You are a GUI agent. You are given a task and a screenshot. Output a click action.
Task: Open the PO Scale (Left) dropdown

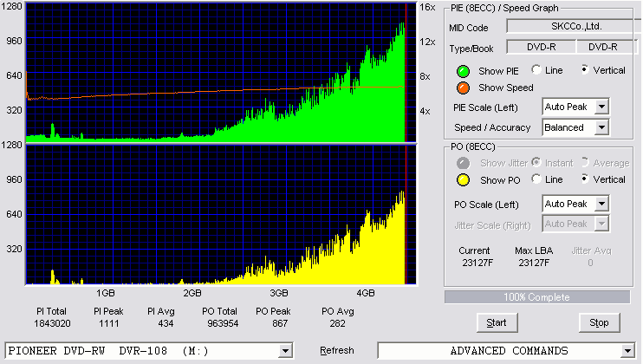[601, 204]
